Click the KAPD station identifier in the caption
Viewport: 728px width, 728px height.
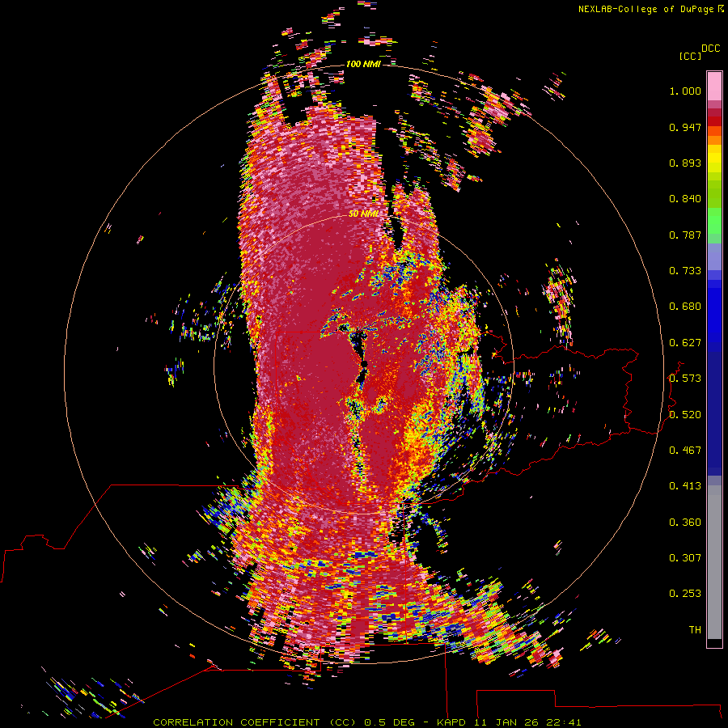[451, 722]
